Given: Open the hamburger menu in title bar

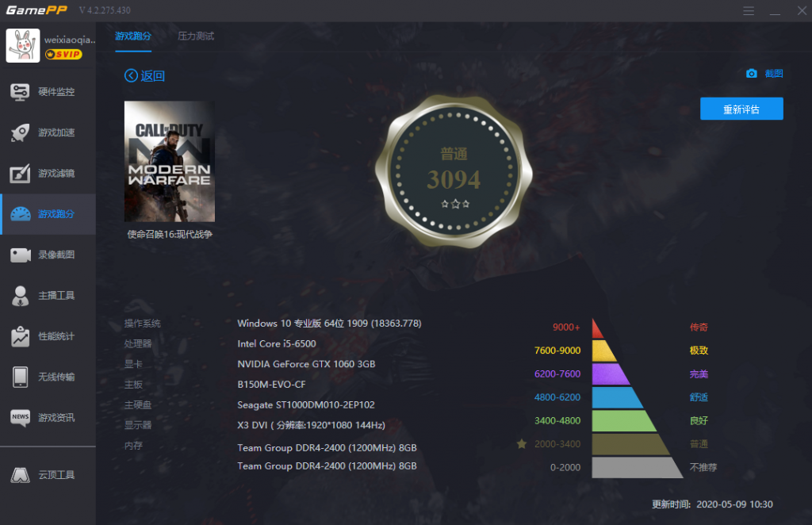Looking at the screenshot, I should coord(749,11).
